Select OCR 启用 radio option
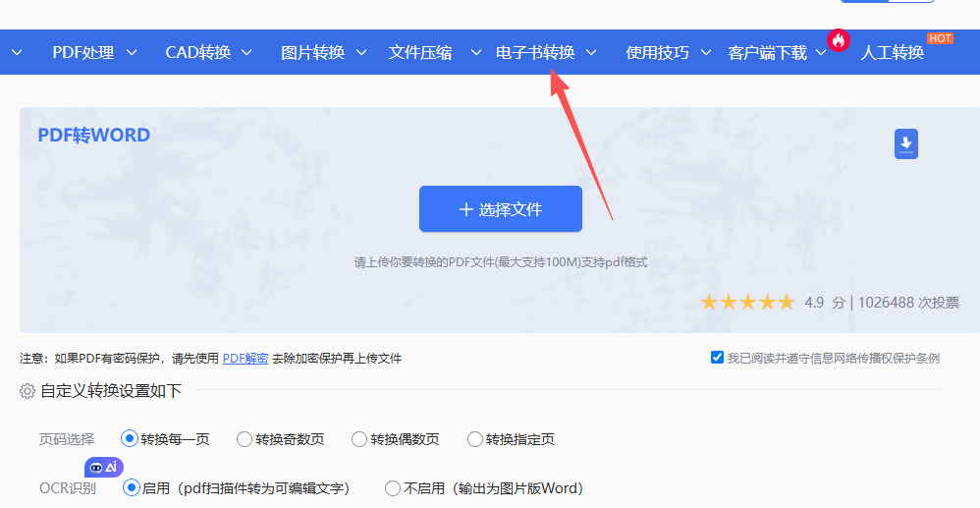This screenshot has width=980, height=508. coord(131,487)
